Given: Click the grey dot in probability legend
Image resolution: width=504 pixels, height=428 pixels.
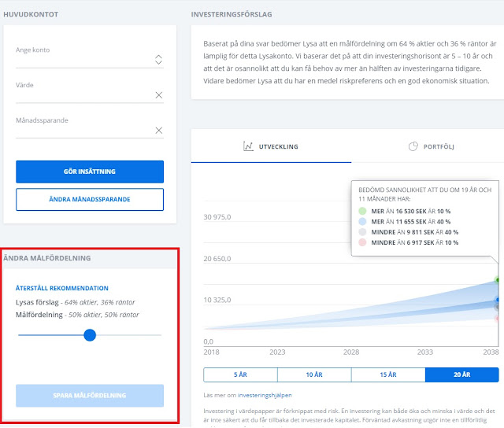Looking at the screenshot, I should 362,232.
